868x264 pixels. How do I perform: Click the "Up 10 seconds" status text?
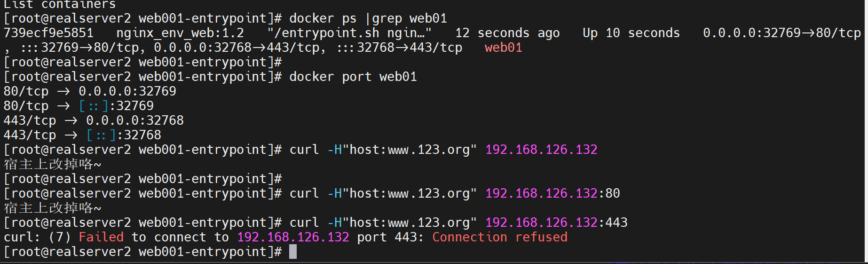point(631,33)
